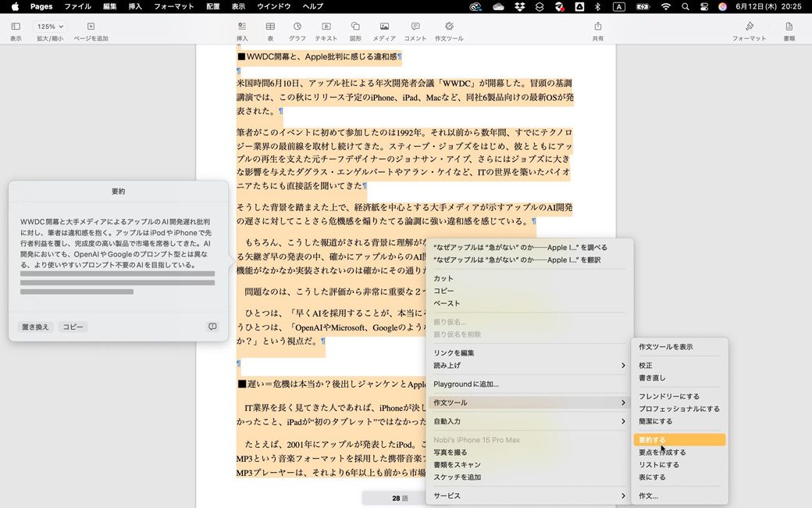812x508 pixels.
Task: Click the グラフ chart toolbar icon
Action: [297, 27]
